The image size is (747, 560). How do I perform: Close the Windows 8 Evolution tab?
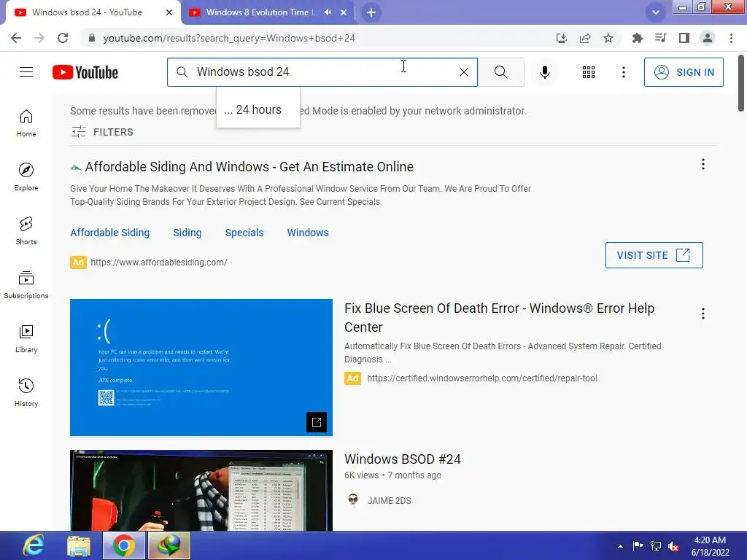coord(344,12)
